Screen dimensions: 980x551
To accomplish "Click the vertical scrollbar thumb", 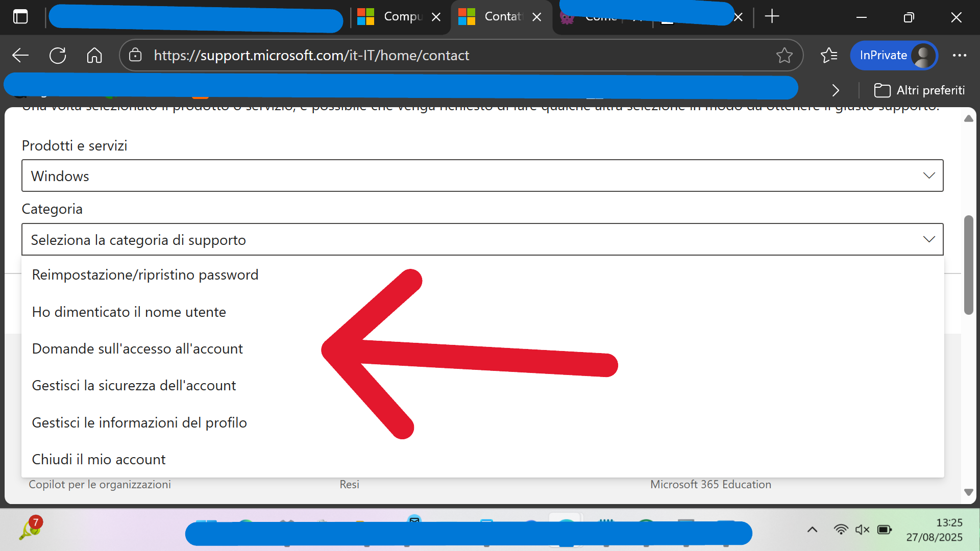I will (x=968, y=265).
